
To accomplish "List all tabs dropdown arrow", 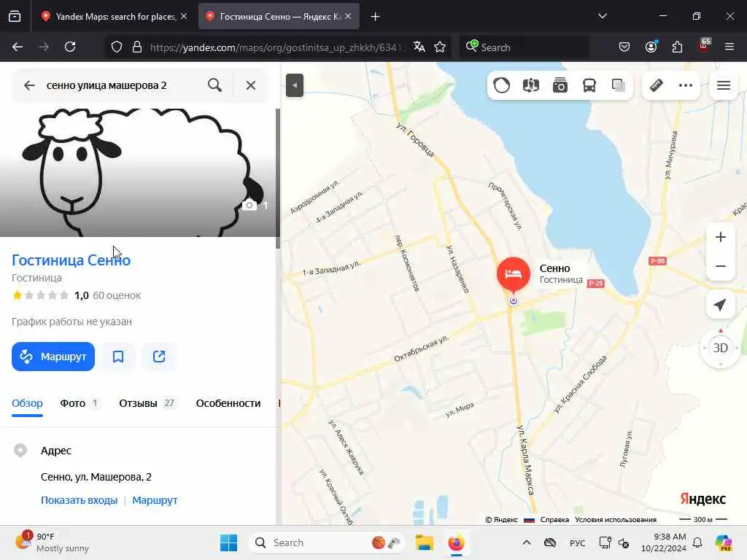I will (x=602, y=16).
